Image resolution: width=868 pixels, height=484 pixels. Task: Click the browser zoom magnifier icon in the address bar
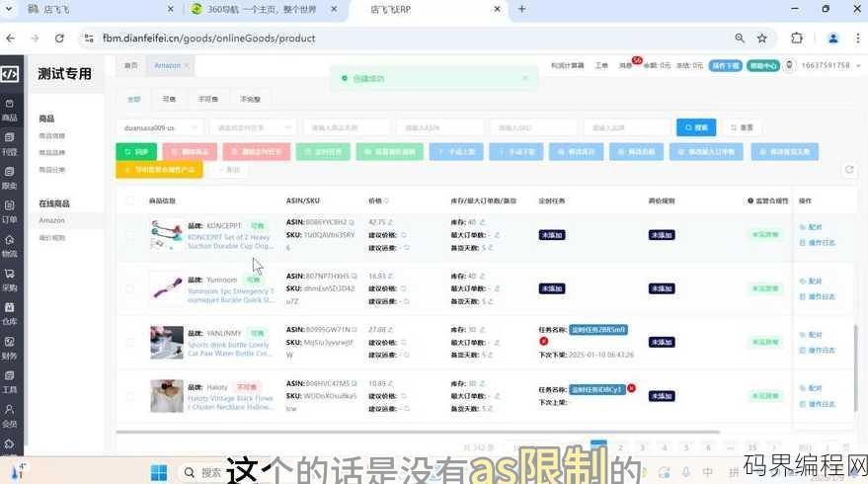(740, 39)
